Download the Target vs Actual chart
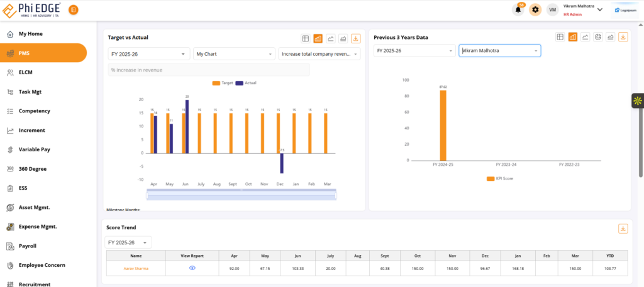Viewport: 644px width, 287px height. 356,38
